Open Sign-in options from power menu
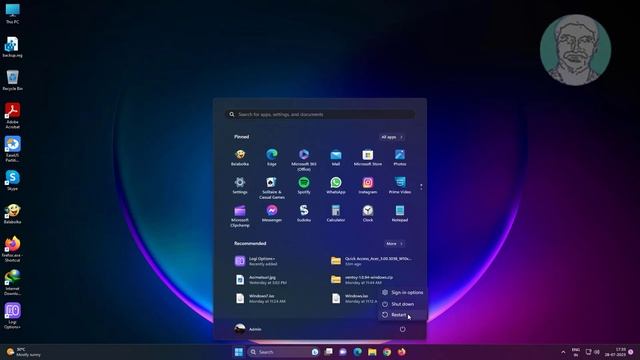Viewport: 640px width, 360px height. pyautogui.click(x=402, y=292)
